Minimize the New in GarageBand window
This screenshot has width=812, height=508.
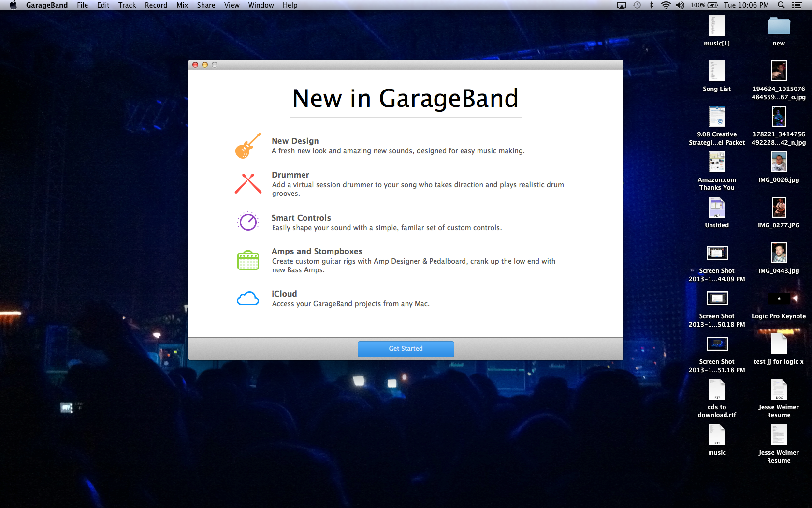coord(205,65)
